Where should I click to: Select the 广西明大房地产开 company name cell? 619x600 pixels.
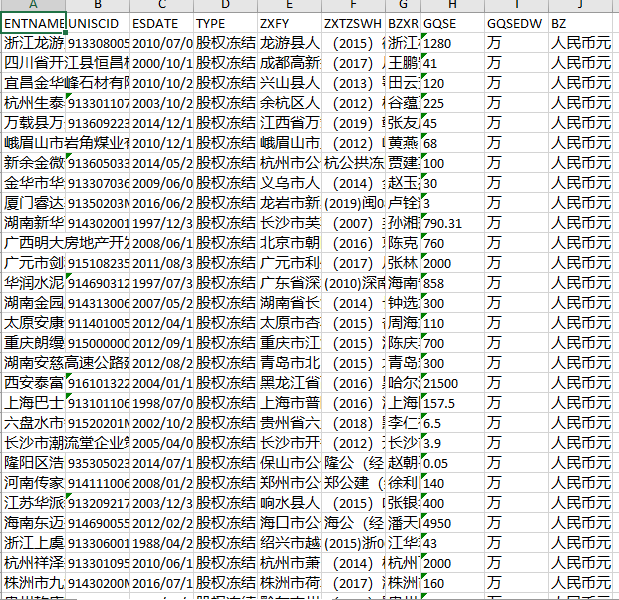click(34, 243)
